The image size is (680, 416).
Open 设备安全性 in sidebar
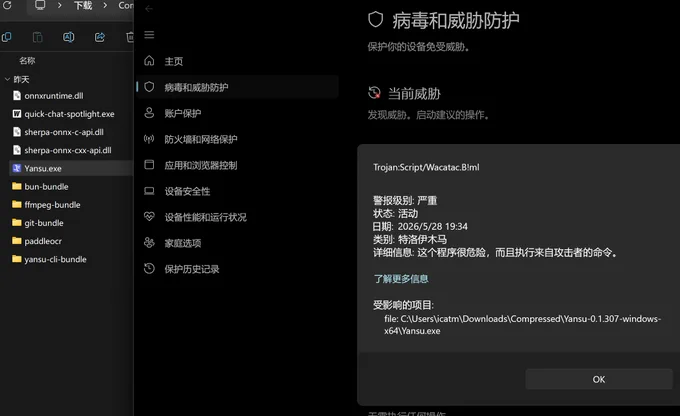[x=187, y=192]
